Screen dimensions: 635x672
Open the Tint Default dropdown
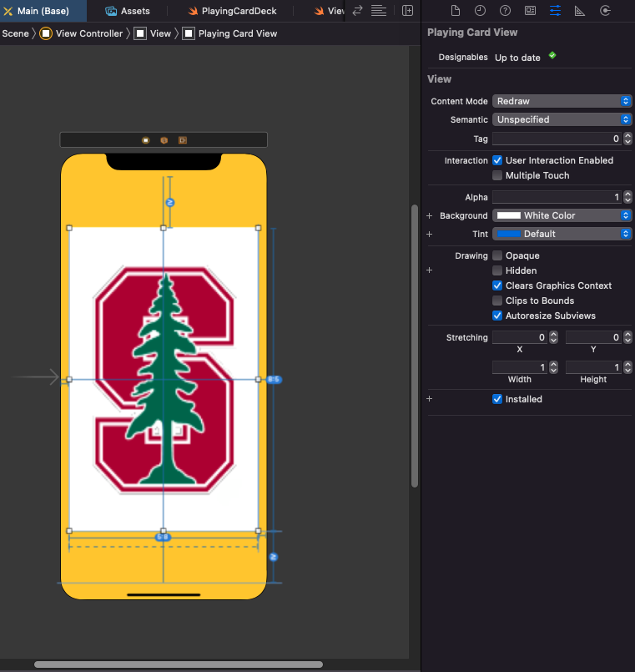coord(562,234)
